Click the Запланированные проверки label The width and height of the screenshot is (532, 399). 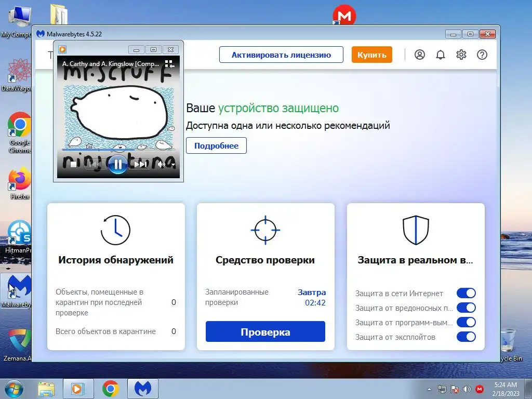pyautogui.click(x=237, y=297)
